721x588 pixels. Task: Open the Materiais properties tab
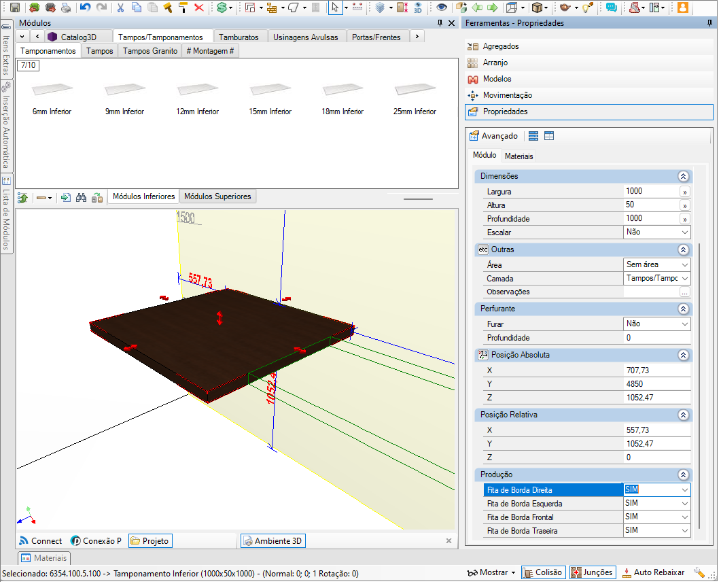click(518, 156)
